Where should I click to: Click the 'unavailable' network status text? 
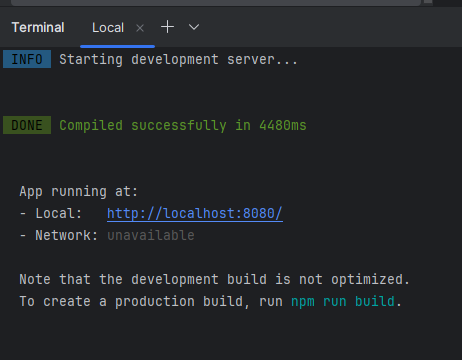(x=151, y=235)
